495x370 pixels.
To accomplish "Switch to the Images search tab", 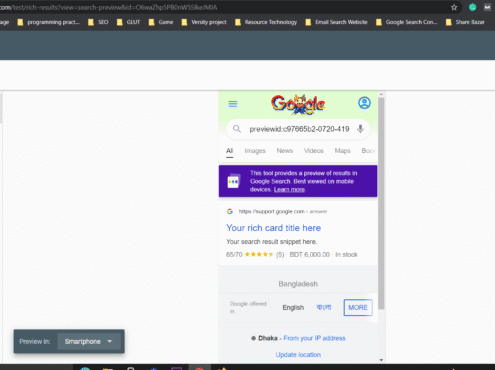I will tap(255, 151).
